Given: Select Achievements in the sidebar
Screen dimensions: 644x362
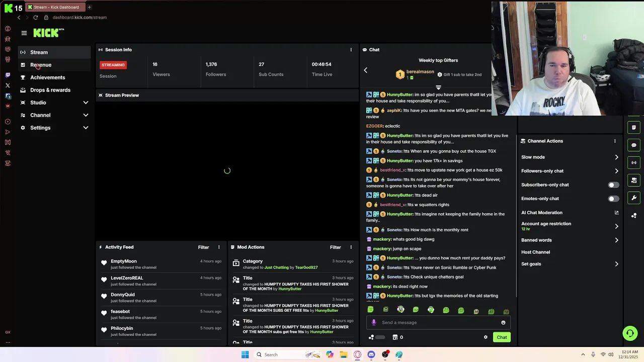Looking at the screenshot, I should [55, 77].
